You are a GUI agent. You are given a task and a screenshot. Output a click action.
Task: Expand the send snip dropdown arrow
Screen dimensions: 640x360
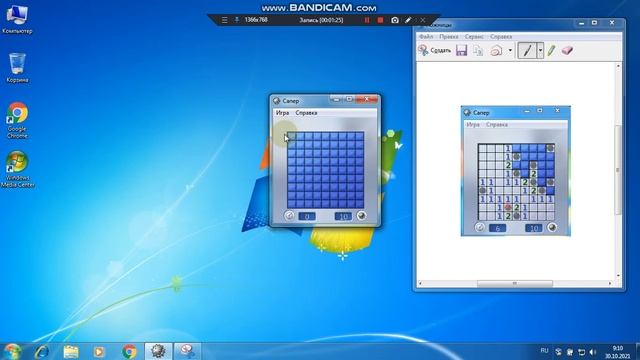click(510, 51)
